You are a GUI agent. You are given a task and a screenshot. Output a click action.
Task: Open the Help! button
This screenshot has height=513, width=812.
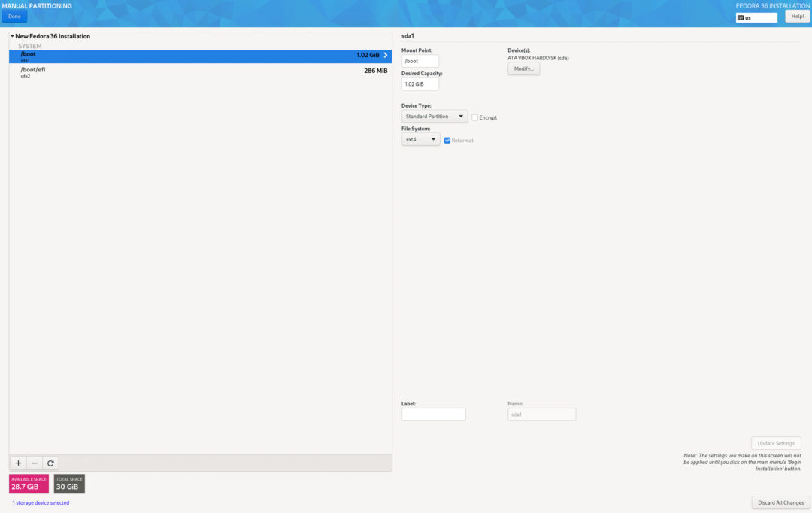798,16
